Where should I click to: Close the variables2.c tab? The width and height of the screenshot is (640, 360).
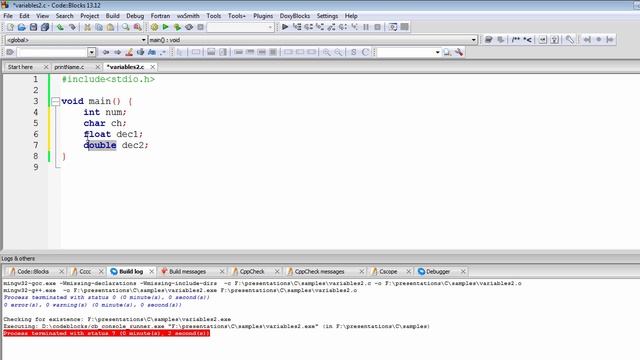pos(153,67)
